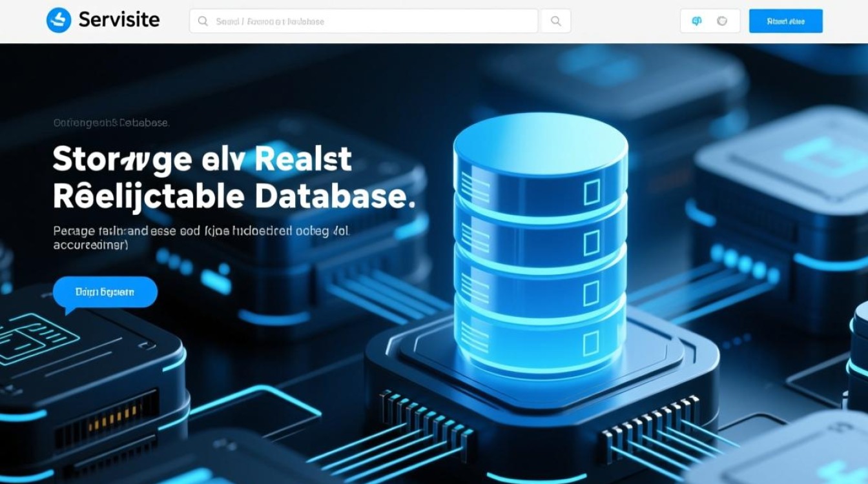
Task: Click the word 'Database.' in hero headline
Action: click(x=334, y=196)
